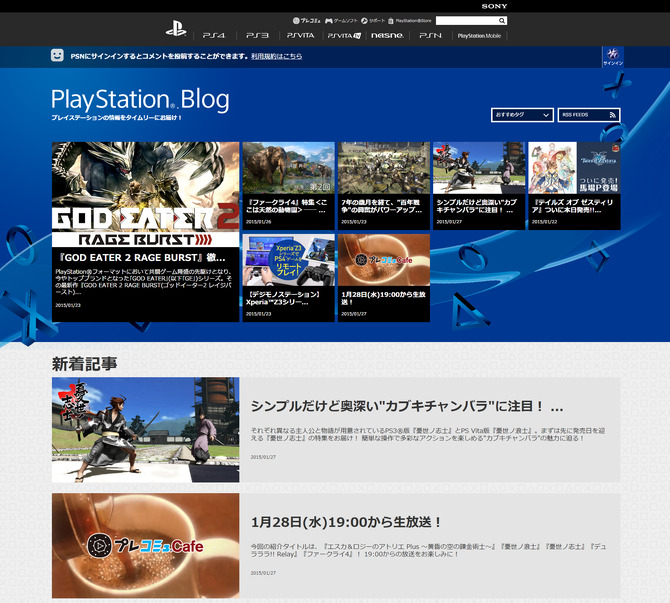Click the PlayStation logo icon
Screen dimensions: 670x603
pyautogui.click(x=176, y=29)
